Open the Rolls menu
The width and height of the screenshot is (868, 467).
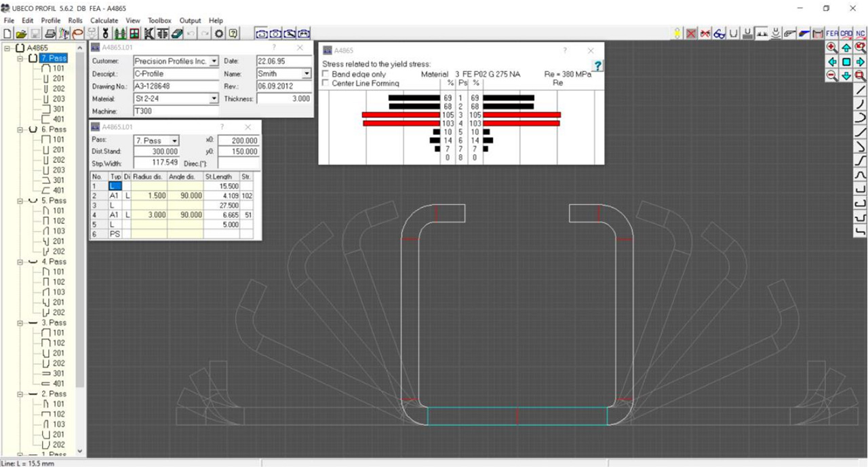pos(75,21)
